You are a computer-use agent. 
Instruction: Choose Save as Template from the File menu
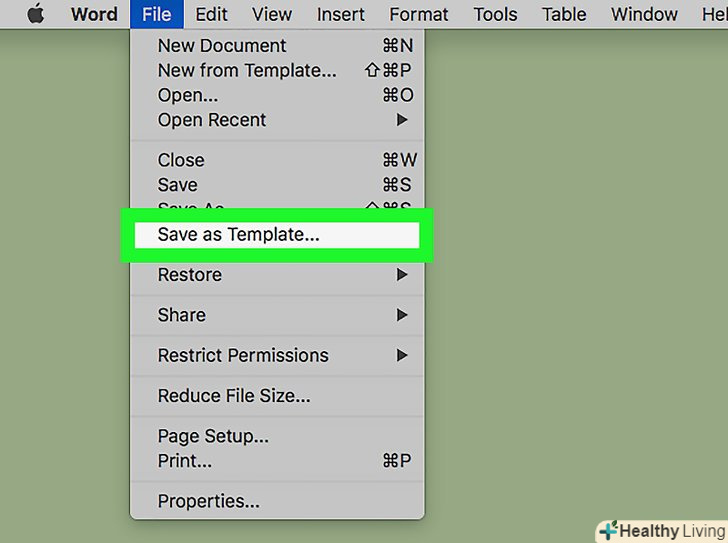coord(239,235)
